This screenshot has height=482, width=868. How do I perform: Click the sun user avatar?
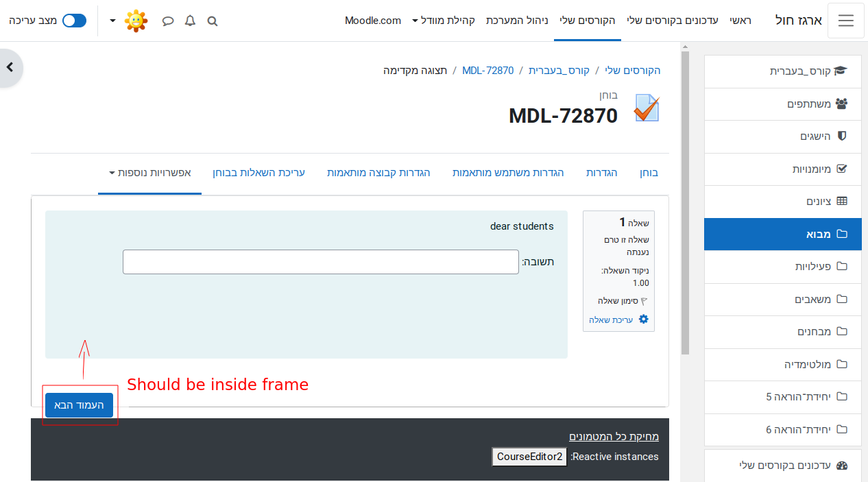[x=136, y=21]
